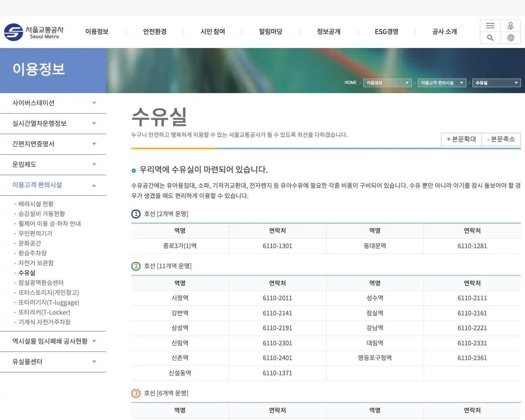The height and width of the screenshot is (420, 525).
Task: Expand 실시간열차운행정보 sidebar section
Action: (x=53, y=123)
